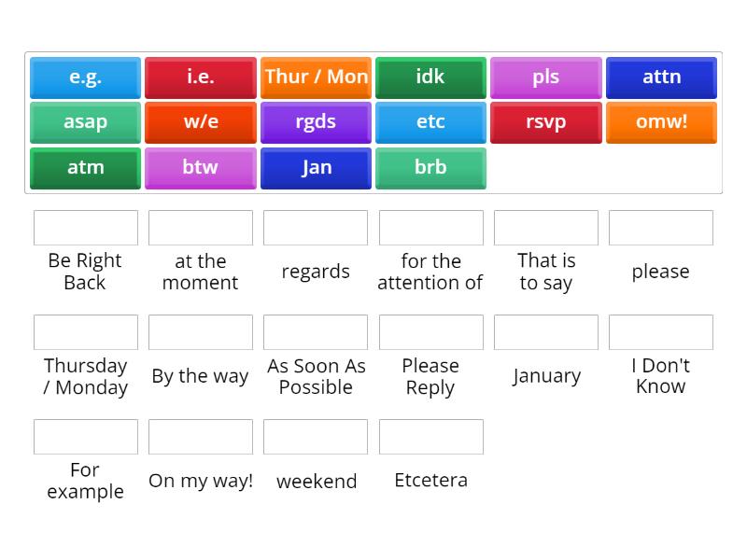The height and width of the screenshot is (560, 747).
Task: Click the pink "btw" tile
Action: point(200,168)
